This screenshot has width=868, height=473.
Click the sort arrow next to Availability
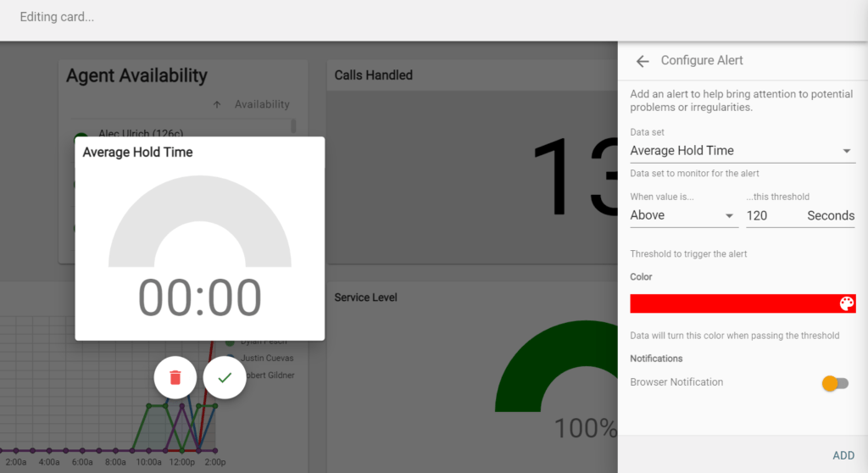click(217, 104)
